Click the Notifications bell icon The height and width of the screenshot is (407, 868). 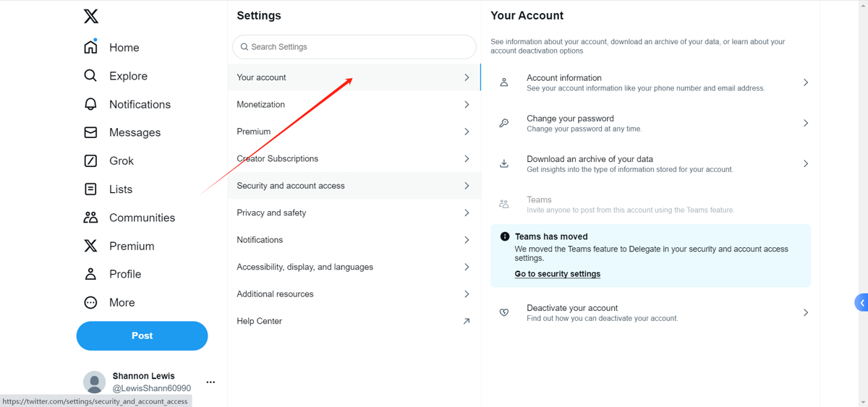[90, 104]
